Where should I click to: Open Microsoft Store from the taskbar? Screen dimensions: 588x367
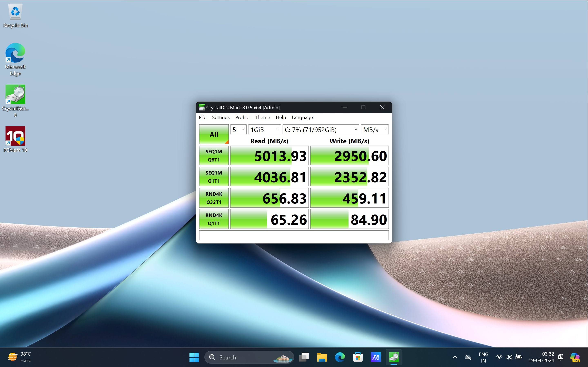coord(358,357)
